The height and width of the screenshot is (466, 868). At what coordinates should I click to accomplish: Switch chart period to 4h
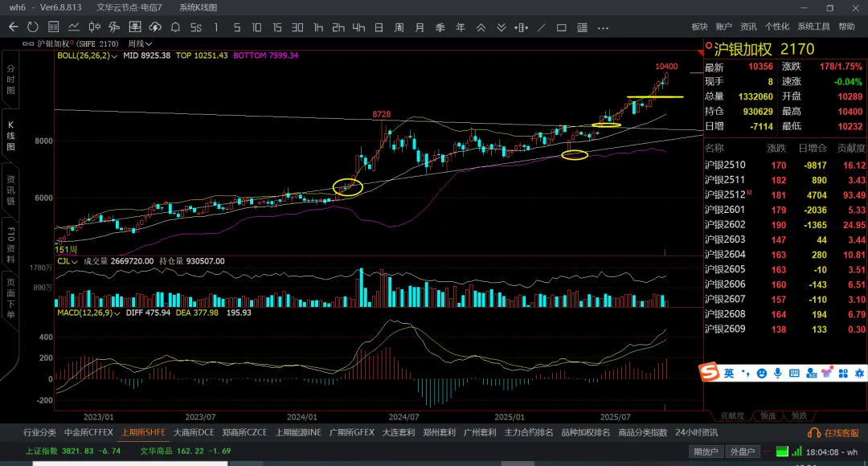(x=358, y=27)
